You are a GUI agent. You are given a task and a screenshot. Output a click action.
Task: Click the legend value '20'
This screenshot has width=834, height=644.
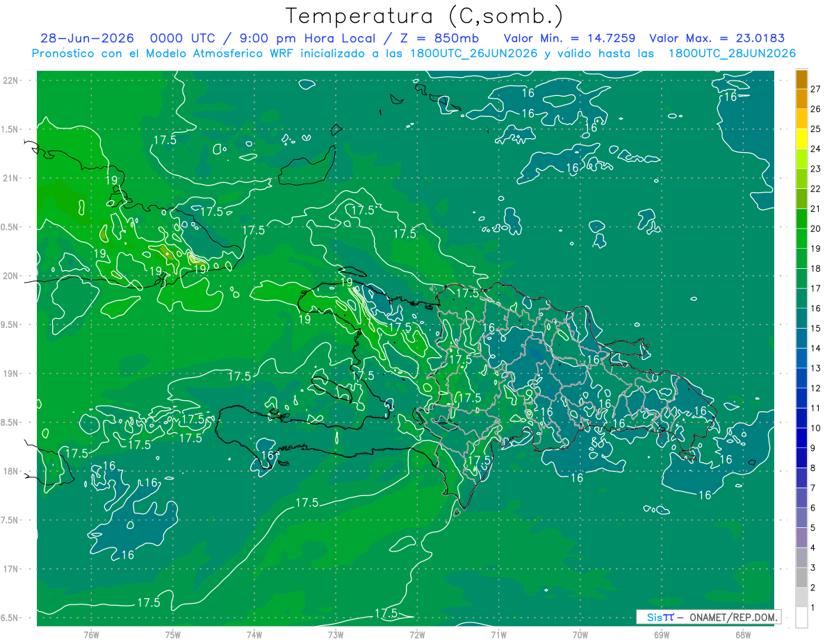(x=815, y=229)
